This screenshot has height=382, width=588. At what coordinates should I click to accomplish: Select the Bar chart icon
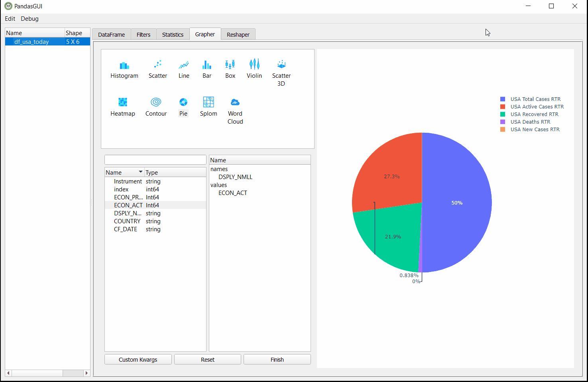coord(207,65)
